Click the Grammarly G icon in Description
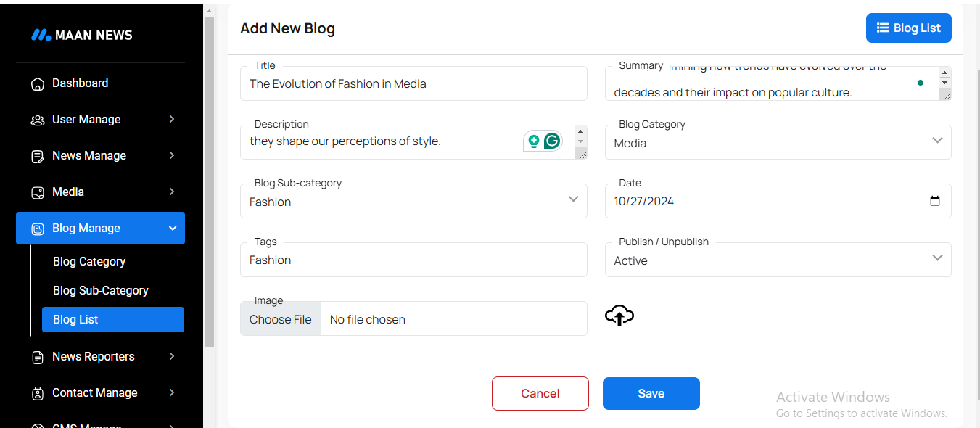This screenshot has height=428, width=980. pyautogui.click(x=552, y=141)
